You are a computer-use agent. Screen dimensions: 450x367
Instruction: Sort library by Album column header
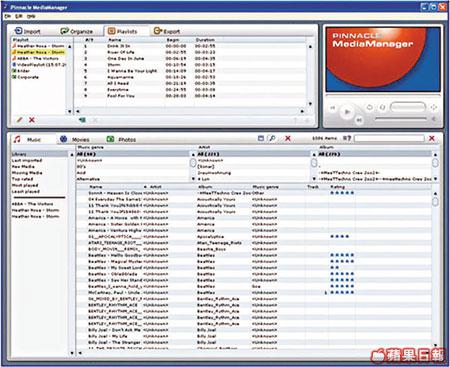(205, 187)
